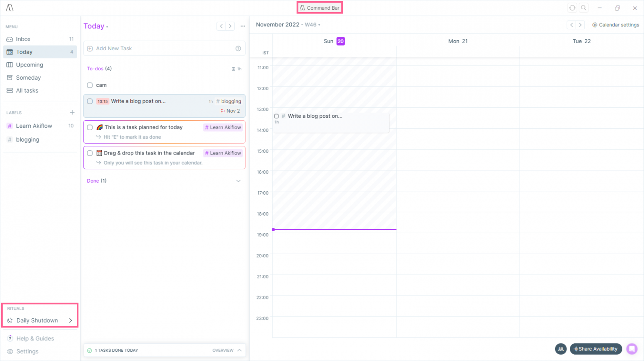Image resolution: width=644 pixels, height=361 pixels.
Task: Click the sync refresh icon in title bar
Action: 572,8
